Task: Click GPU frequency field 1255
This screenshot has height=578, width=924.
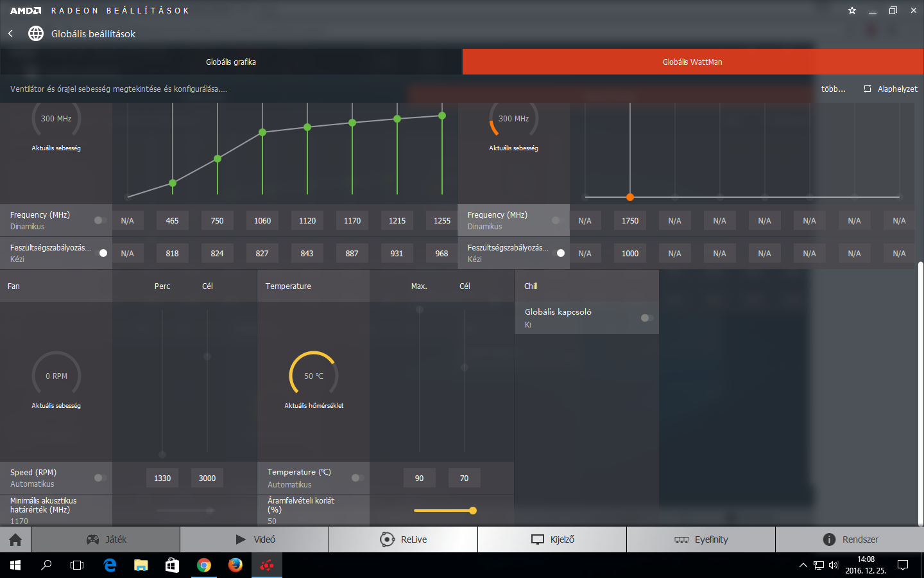Action: coord(441,220)
